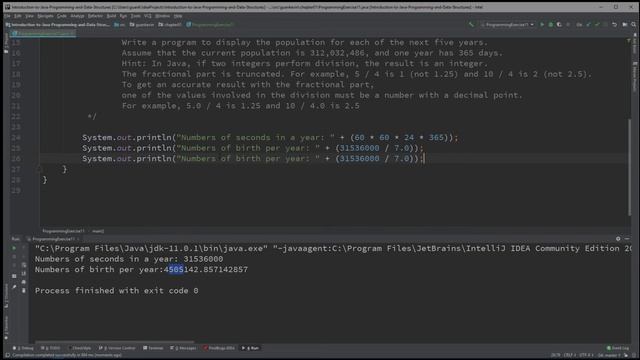Image resolution: width=640 pixels, height=360 pixels.
Task: Run with Coverage using the shield icon
Action: click(x=559, y=24)
